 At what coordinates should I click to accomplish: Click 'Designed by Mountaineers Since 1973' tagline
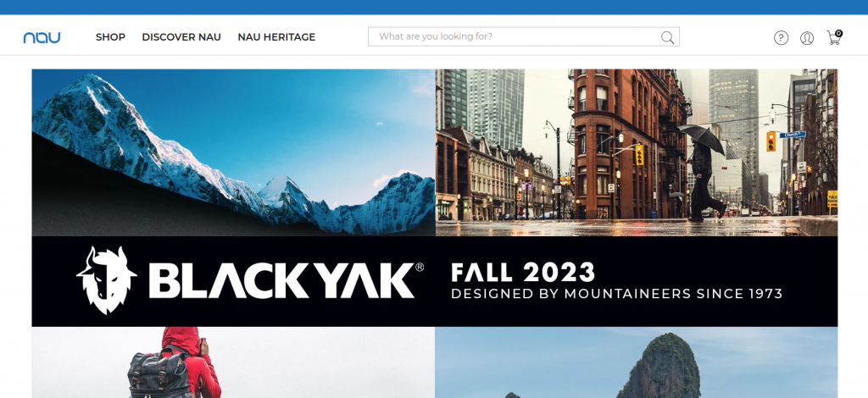tap(617, 294)
